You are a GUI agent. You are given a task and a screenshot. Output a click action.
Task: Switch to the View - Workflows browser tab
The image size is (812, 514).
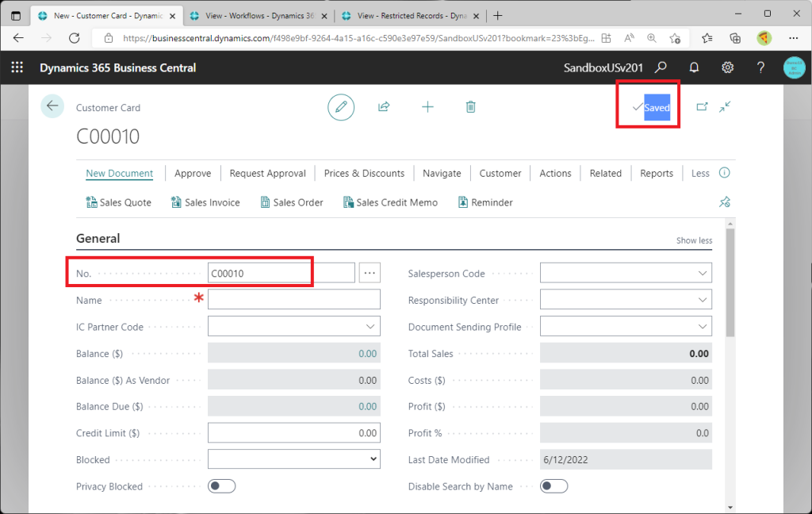click(260, 16)
